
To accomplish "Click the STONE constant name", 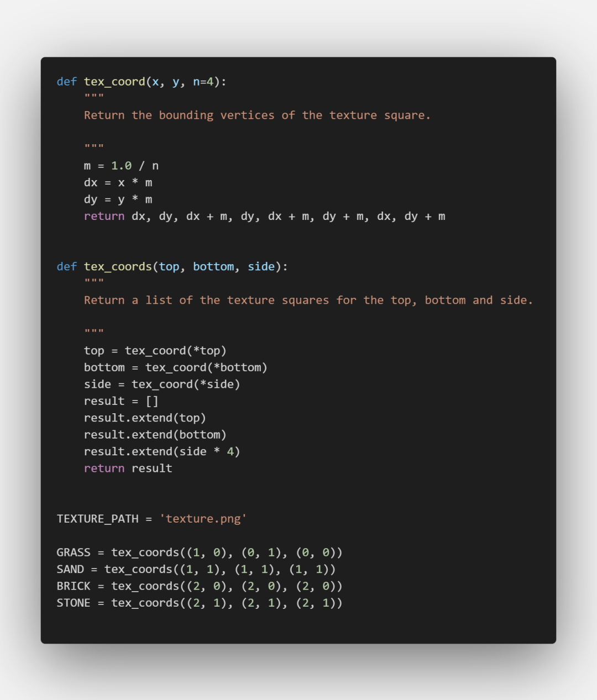I will [x=74, y=603].
